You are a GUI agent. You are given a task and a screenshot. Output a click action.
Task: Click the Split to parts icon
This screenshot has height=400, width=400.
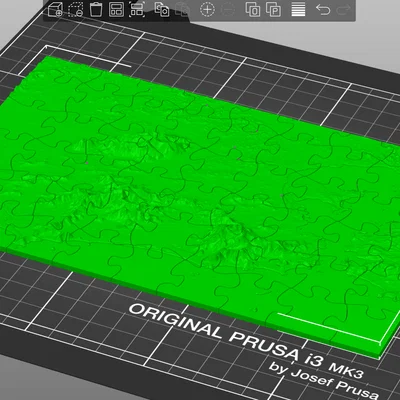point(273,10)
